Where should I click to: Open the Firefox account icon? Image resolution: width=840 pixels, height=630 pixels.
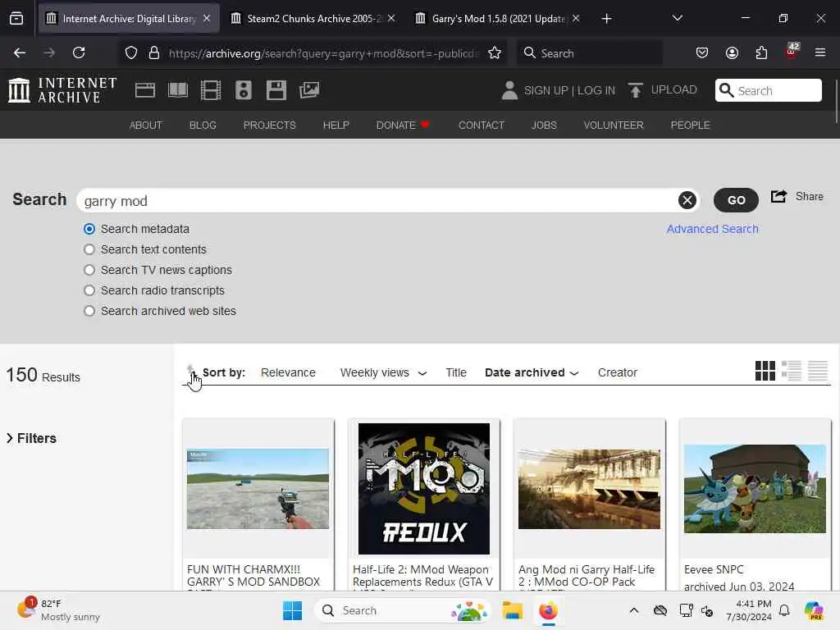(x=732, y=52)
